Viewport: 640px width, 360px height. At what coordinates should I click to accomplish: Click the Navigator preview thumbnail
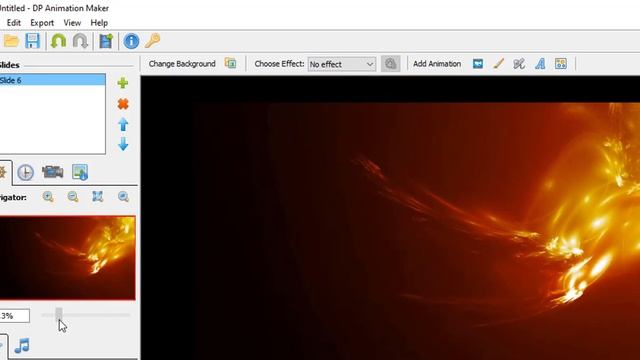pos(67,258)
